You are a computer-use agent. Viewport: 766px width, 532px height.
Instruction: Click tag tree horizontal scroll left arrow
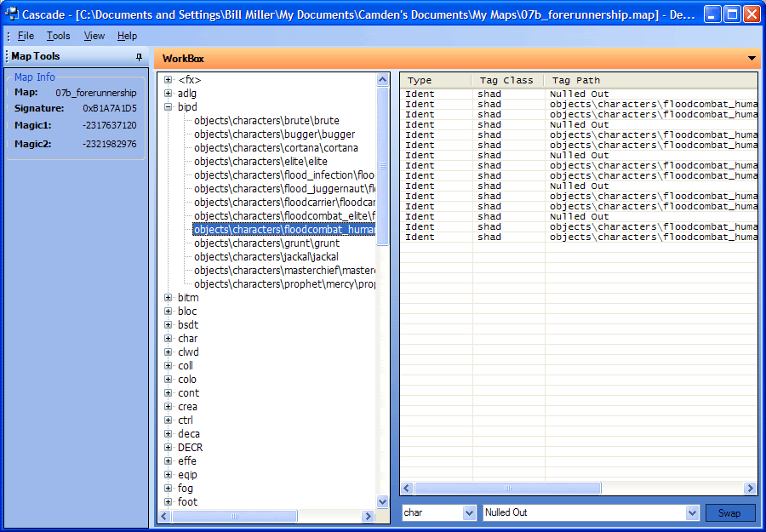click(x=164, y=516)
